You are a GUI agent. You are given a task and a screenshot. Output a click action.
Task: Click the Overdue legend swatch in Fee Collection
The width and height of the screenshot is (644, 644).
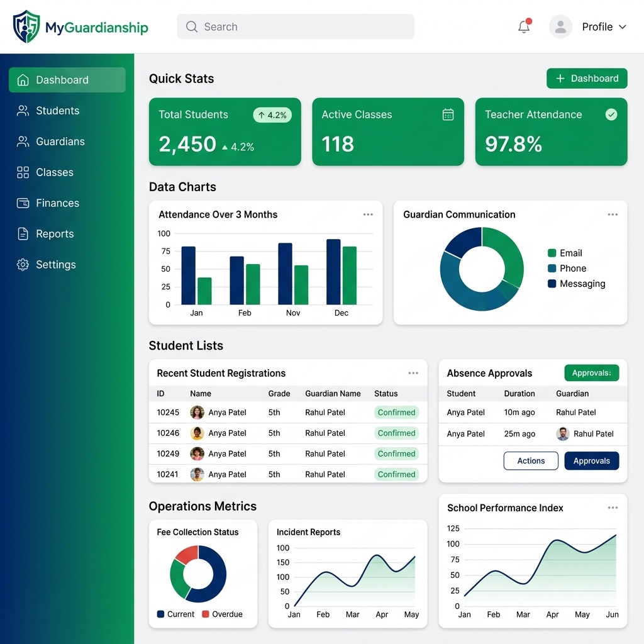pyautogui.click(x=206, y=614)
